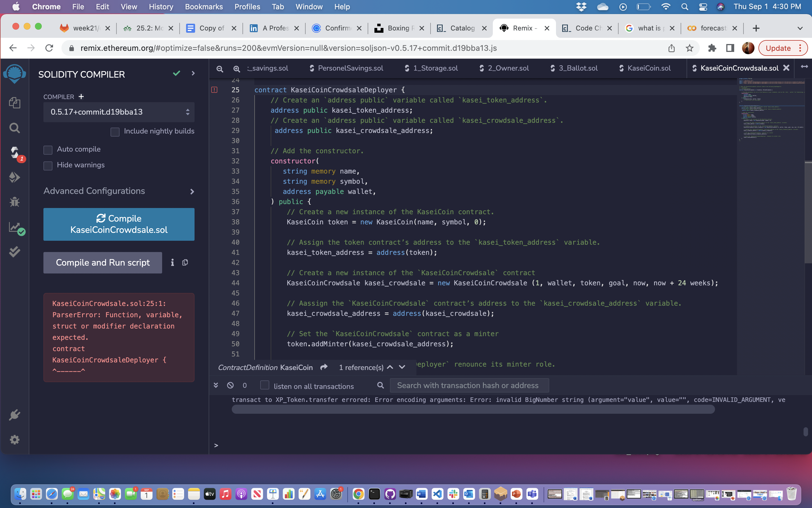Open the Bookmarks menu in menu bar
Screen dimensions: 812x508
click(x=204, y=7)
